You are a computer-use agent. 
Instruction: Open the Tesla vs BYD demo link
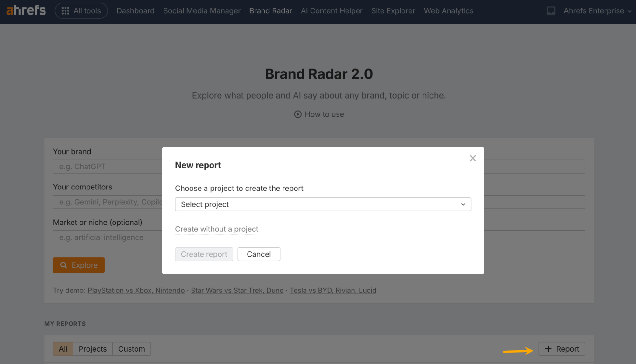click(333, 290)
